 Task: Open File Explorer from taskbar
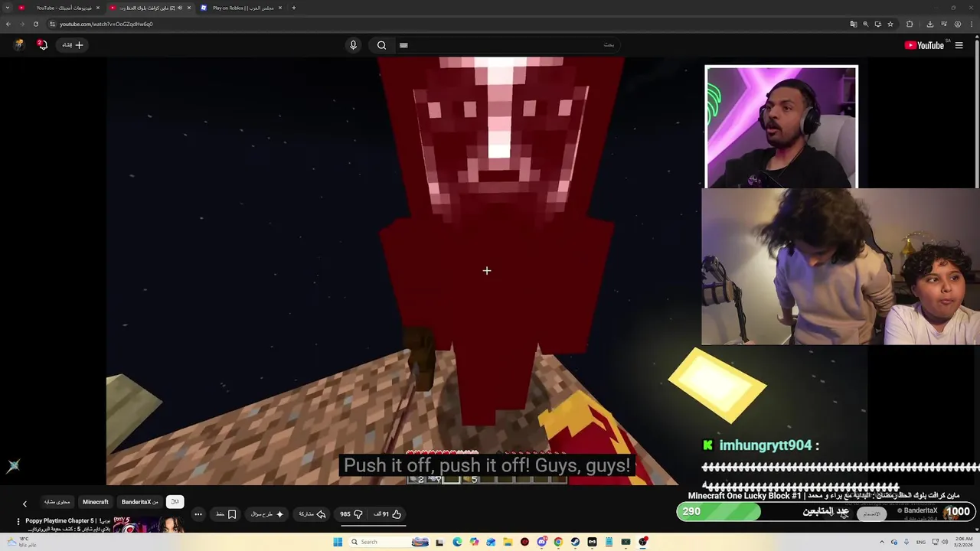(508, 542)
